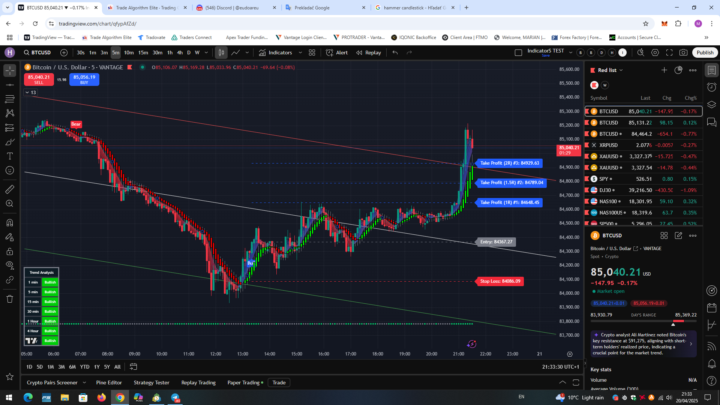Open the calendar sidebar icon
Viewport: 720px width, 405px height.
tap(712, 308)
